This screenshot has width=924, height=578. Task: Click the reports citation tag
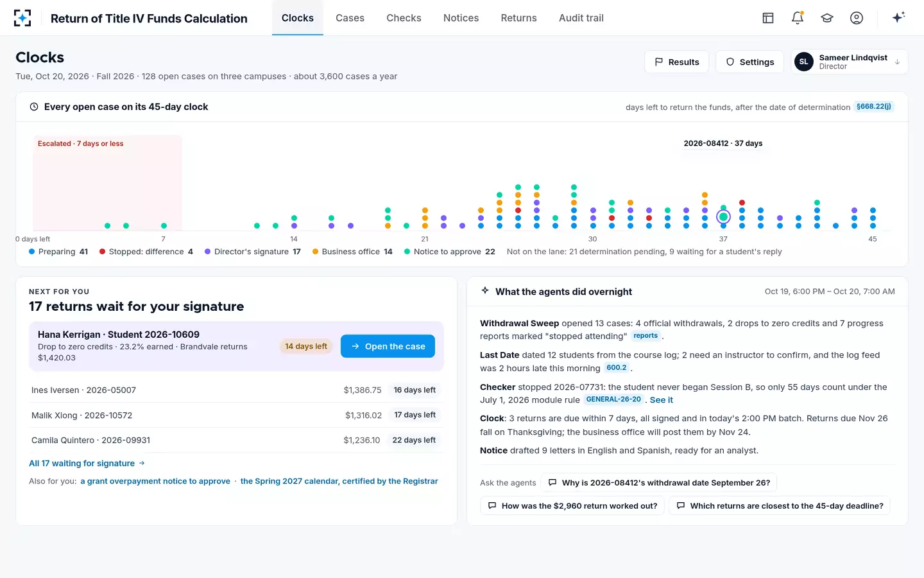pos(646,336)
